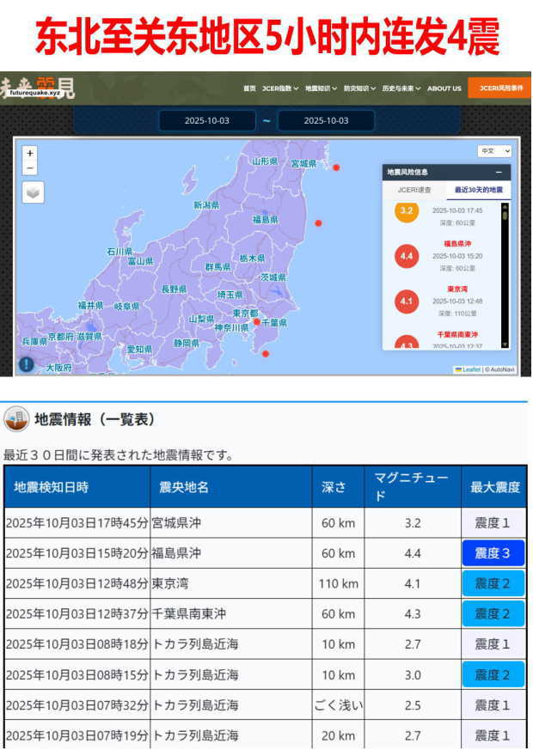Click the 4.4 magnitude circle for 福島県沖
Viewport: 533px width, 756px height.
[x=407, y=255]
